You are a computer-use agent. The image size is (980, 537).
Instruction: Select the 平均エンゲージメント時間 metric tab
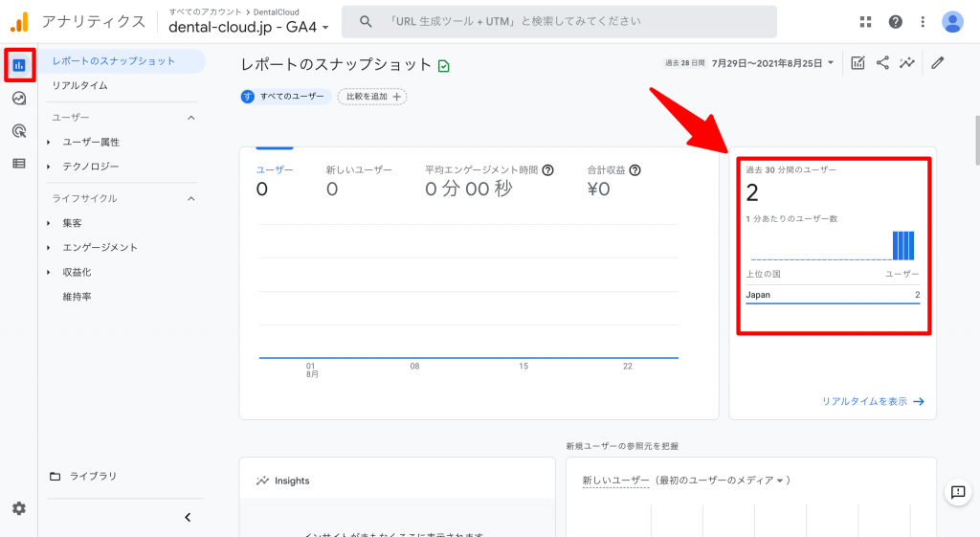489,179
